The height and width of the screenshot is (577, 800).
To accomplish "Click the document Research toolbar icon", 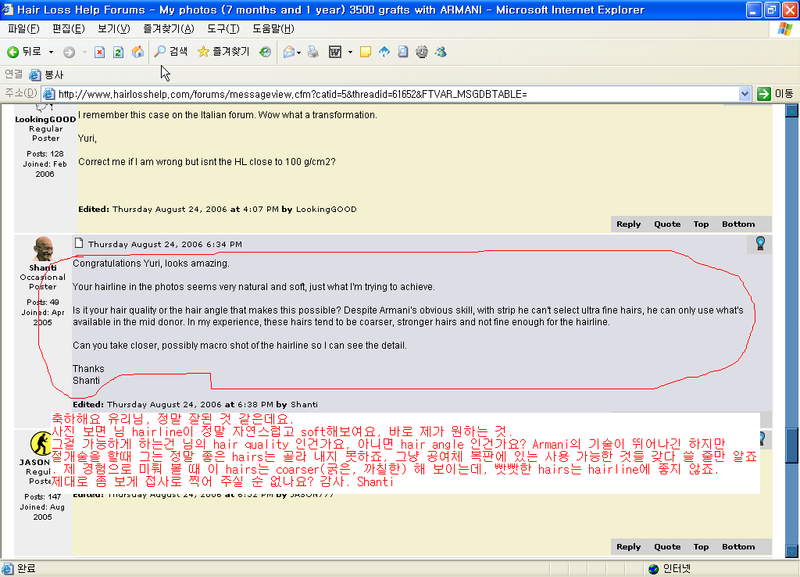I will [x=403, y=52].
